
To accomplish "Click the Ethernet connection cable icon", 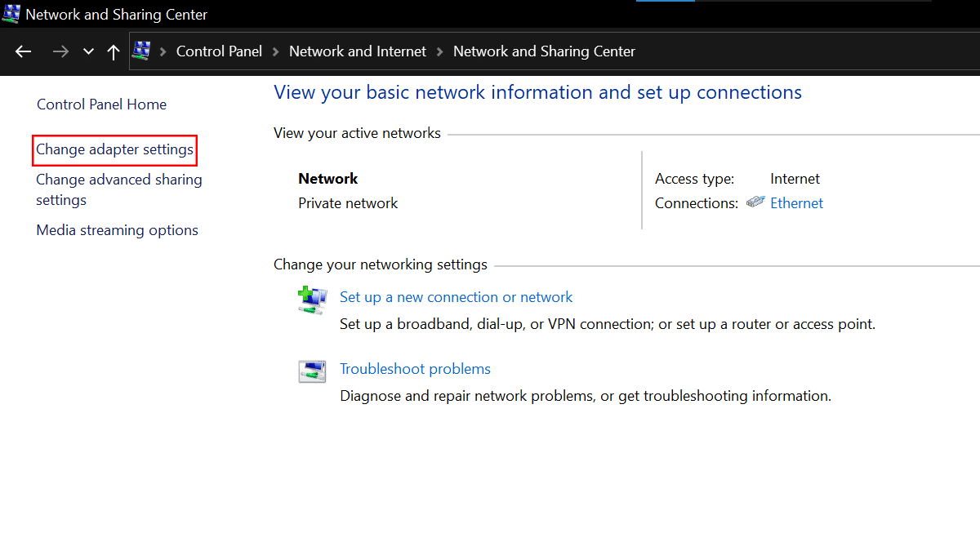I will pos(755,202).
